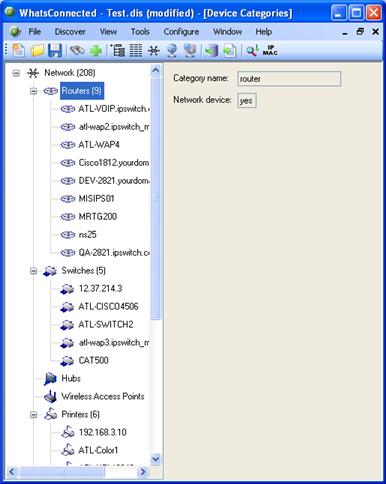Viewport: 386px width, 484px height.
Task: Select the MISIPS01 device
Action: pos(96,199)
